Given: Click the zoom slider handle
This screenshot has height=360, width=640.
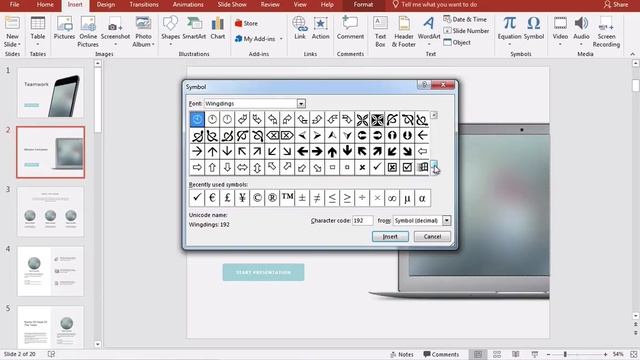Looking at the screenshot, I should pos(565,354).
